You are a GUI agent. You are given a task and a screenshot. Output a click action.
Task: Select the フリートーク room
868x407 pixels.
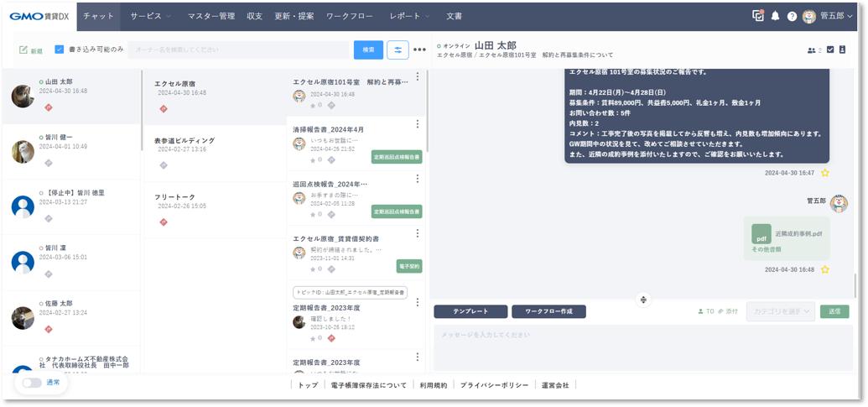pos(216,211)
